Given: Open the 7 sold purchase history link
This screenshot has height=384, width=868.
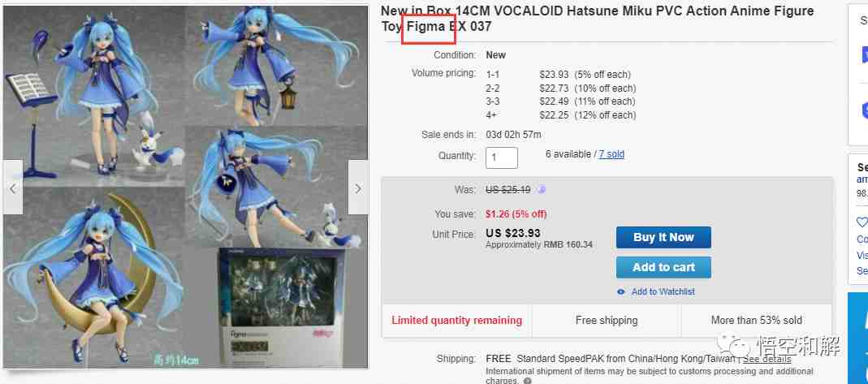Looking at the screenshot, I should (611, 154).
